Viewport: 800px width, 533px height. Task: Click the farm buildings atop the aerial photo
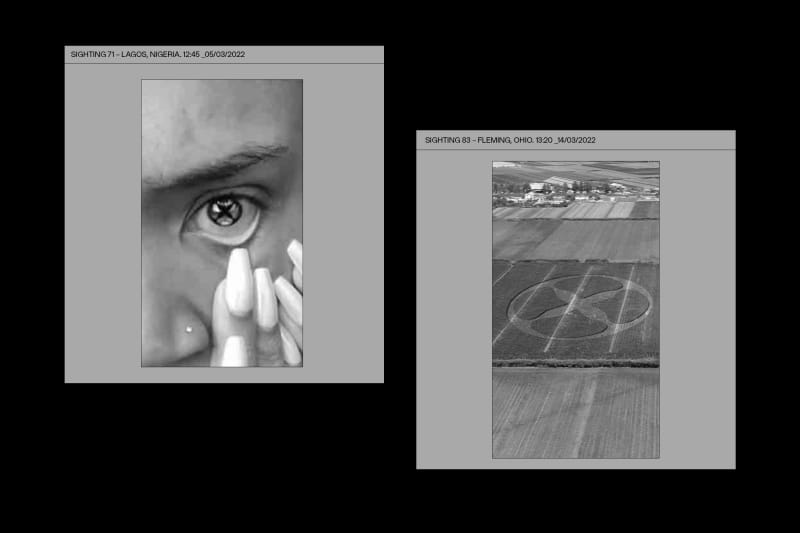coord(545,190)
